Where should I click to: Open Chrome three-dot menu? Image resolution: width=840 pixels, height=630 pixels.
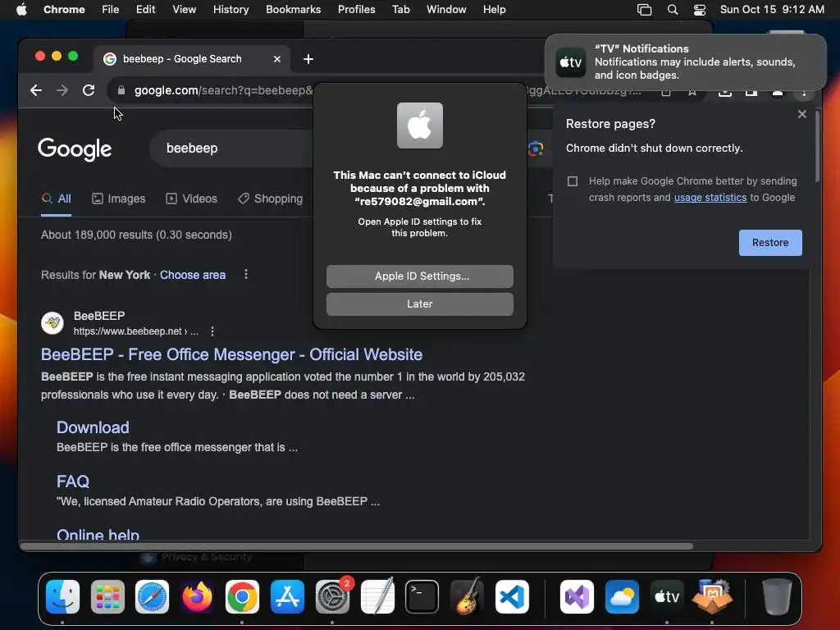(804, 92)
